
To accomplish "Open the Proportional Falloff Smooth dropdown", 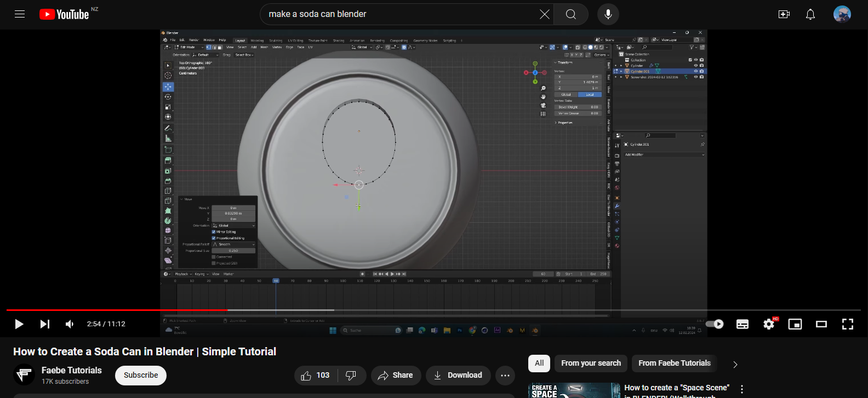I will (233, 244).
